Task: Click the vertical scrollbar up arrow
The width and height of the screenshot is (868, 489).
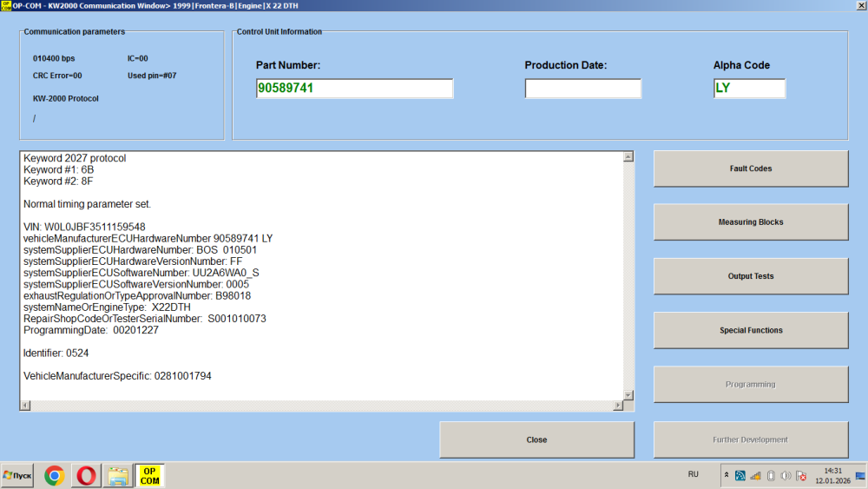Action: [628, 157]
